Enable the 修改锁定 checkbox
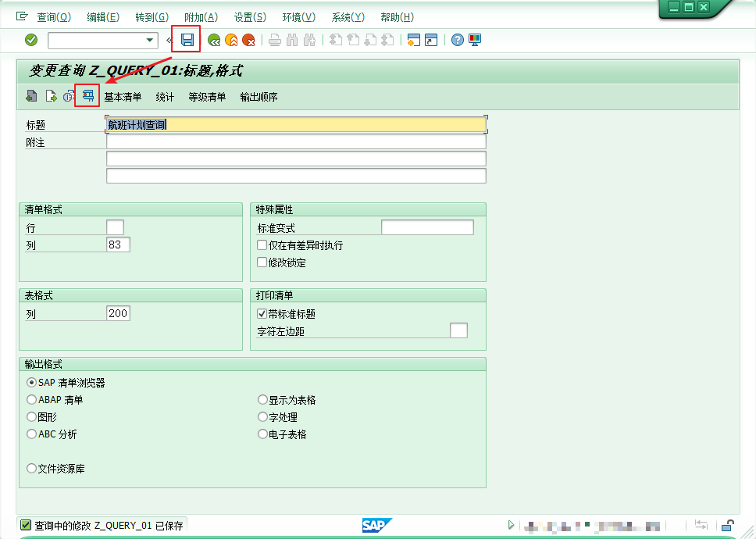The image size is (756, 539). click(x=262, y=262)
